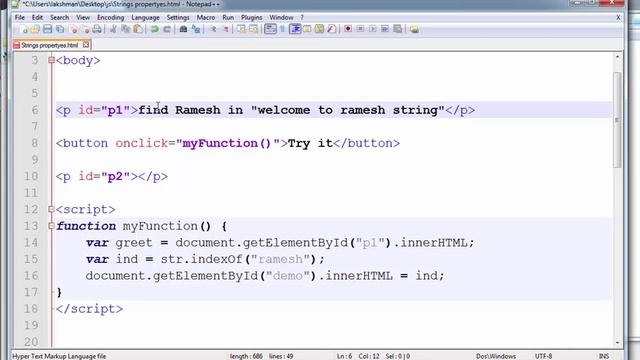Open the Edit menu

pyautogui.click(x=37, y=18)
